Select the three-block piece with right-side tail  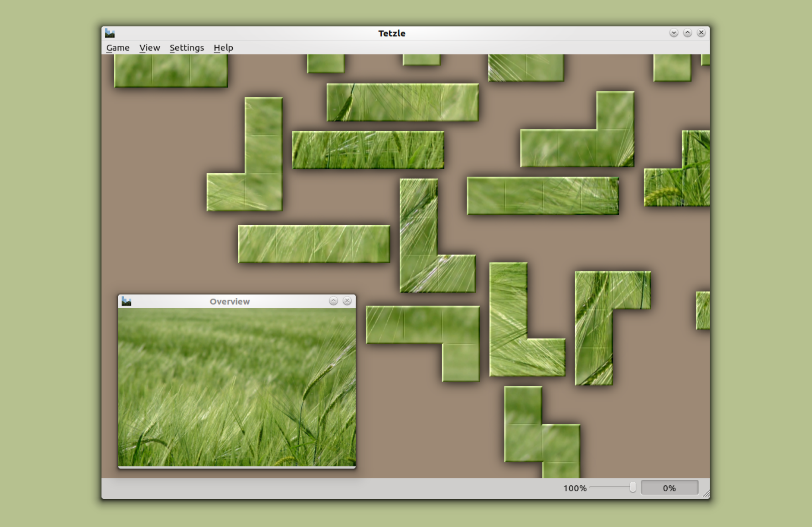click(x=423, y=325)
